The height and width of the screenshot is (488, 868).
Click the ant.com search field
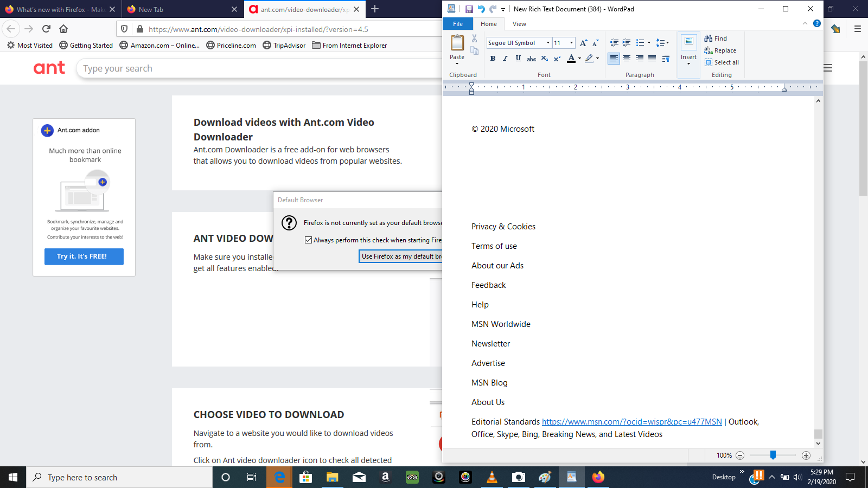pos(260,68)
